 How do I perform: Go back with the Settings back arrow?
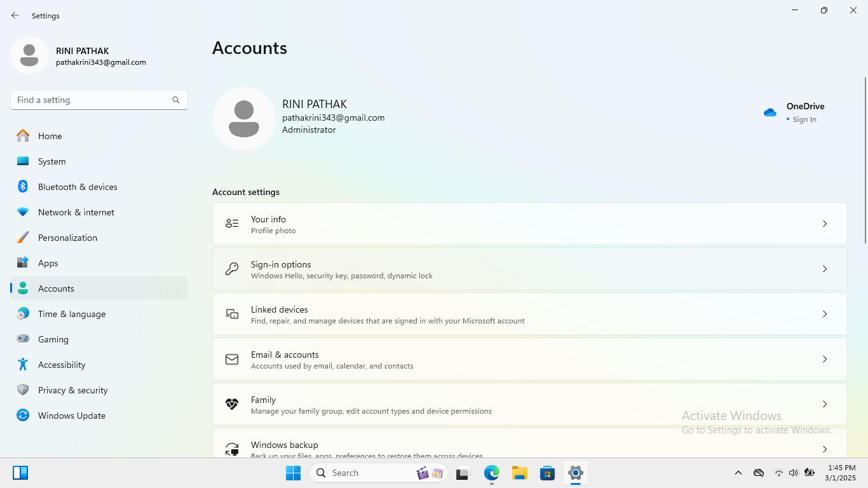pyautogui.click(x=15, y=15)
